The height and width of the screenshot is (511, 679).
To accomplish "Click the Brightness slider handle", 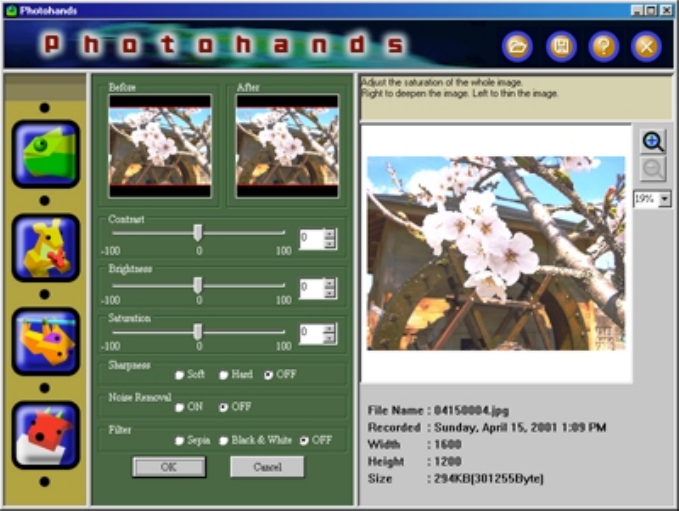I will [197, 286].
